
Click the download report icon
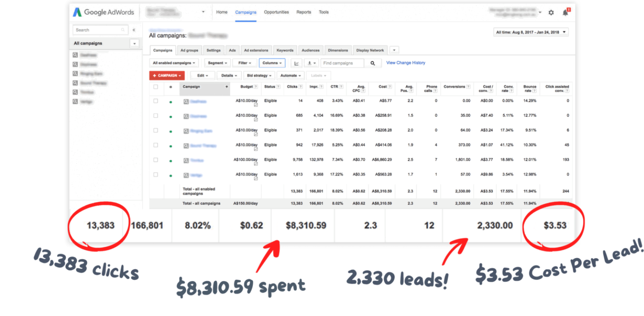tap(309, 63)
